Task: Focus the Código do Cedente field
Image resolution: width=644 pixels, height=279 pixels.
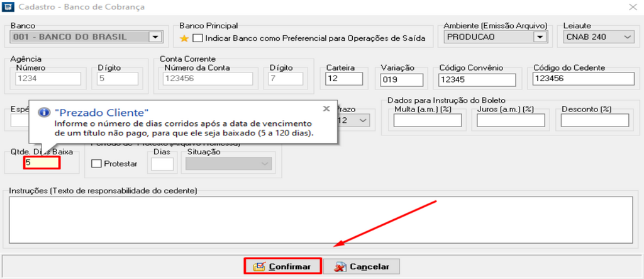Action: 582,79
